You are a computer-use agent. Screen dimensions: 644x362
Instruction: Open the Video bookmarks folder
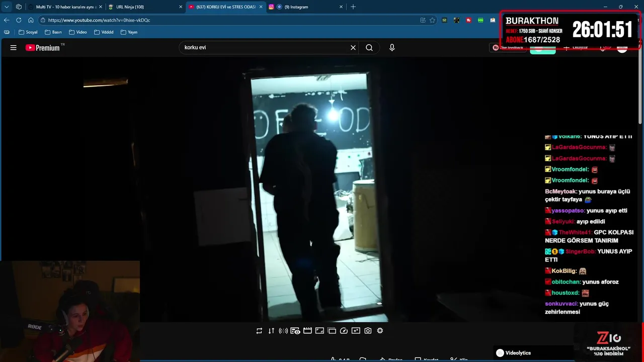[x=78, y=32]
